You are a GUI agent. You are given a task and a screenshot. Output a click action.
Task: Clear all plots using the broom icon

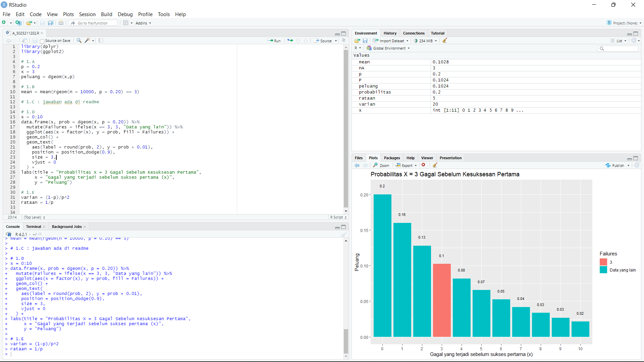point(435,165)
